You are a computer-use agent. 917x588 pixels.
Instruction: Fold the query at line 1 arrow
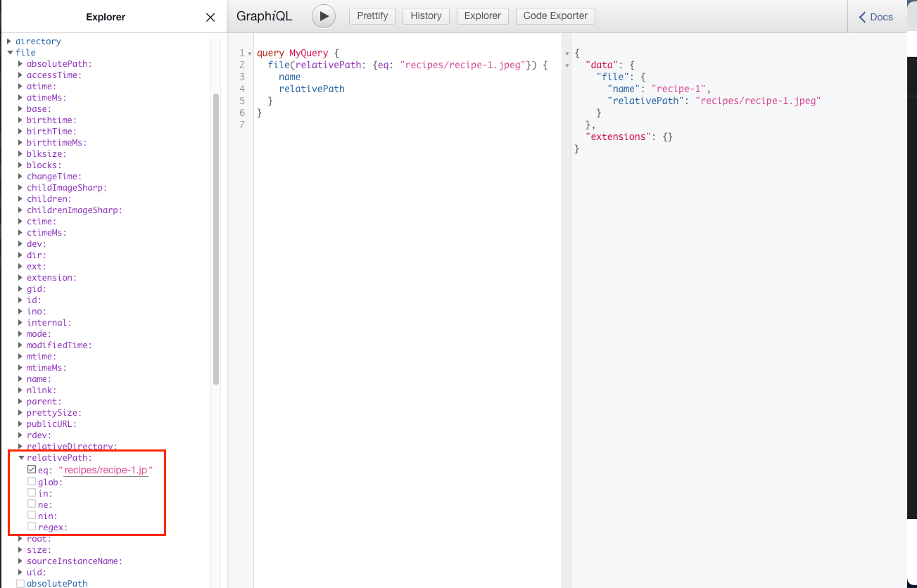coord(250,53)
